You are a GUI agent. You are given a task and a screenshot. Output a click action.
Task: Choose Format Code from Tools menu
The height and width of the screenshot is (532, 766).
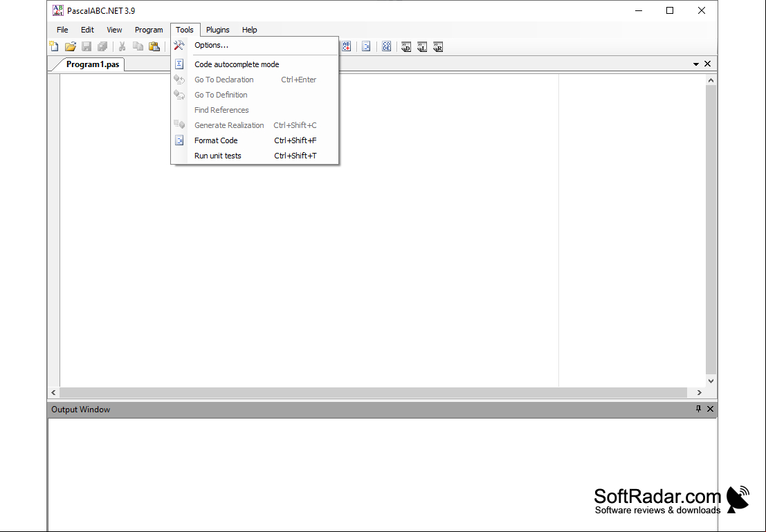point(255,140)
